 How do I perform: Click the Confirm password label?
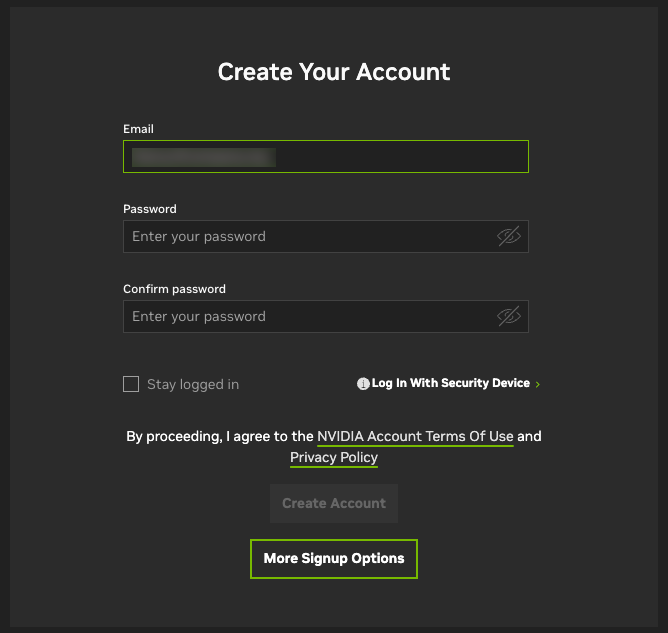click(174, 289)
